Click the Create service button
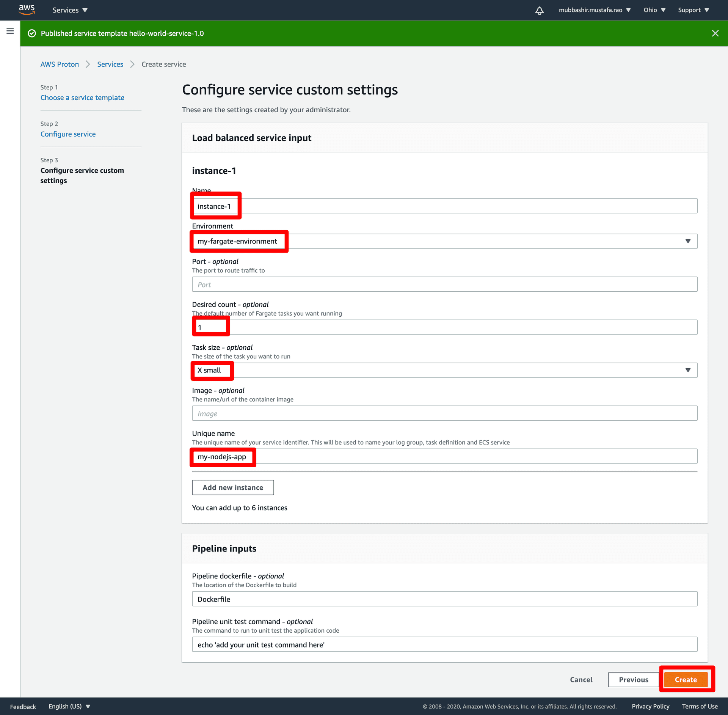This screenshot has width=728, height=715. point(686,680)
